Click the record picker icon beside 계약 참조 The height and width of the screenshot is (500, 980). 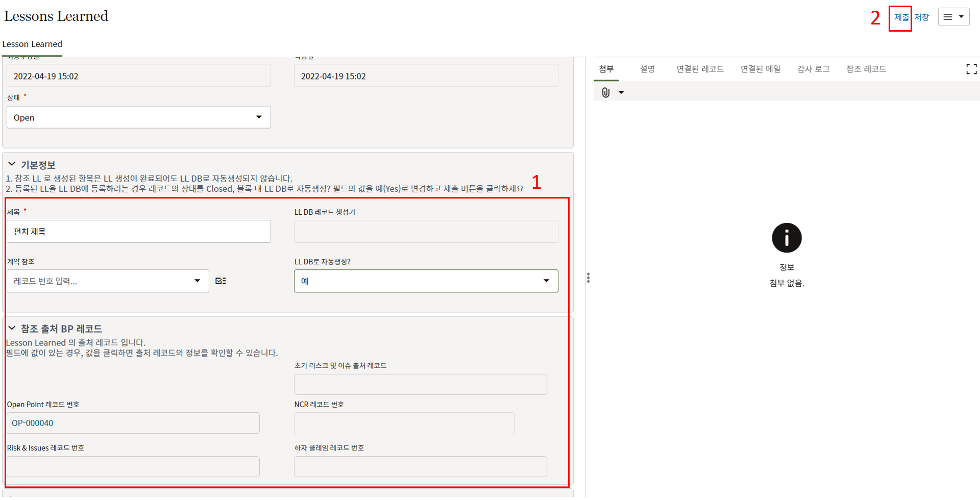[220, 281]
